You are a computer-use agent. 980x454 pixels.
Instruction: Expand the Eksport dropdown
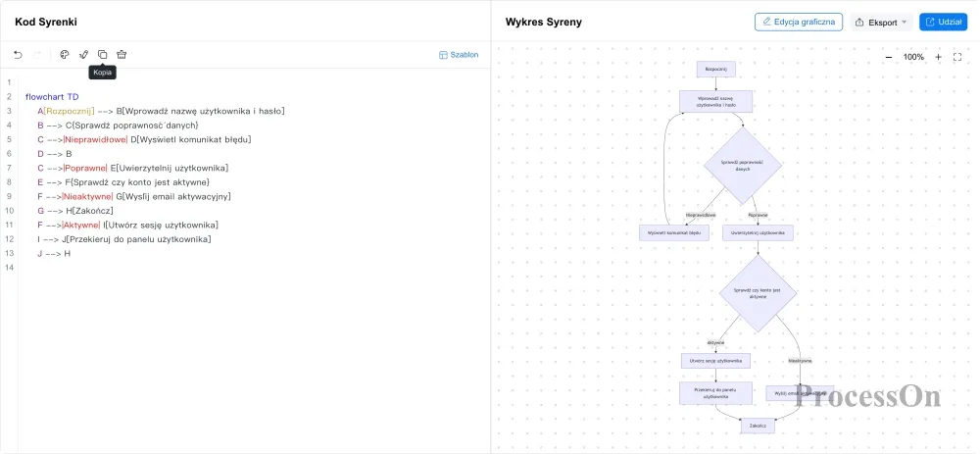pyautogui.click(x=881, y=22)
